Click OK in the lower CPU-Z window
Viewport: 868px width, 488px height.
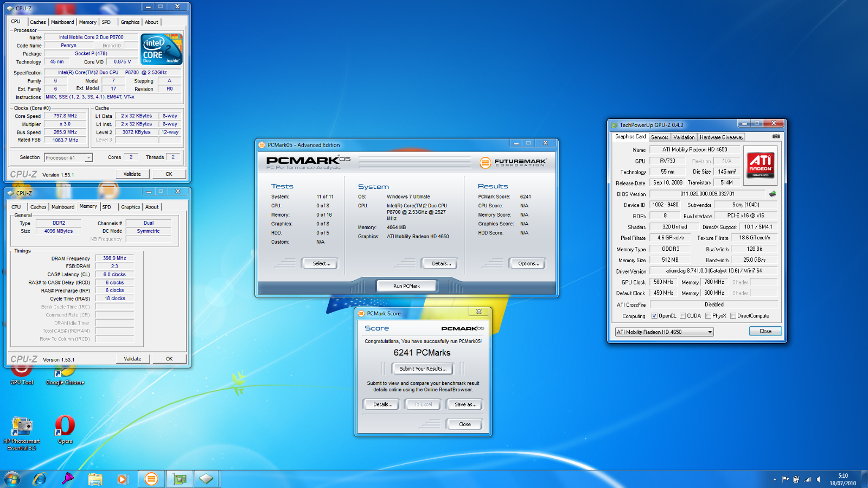pos(169,359)
